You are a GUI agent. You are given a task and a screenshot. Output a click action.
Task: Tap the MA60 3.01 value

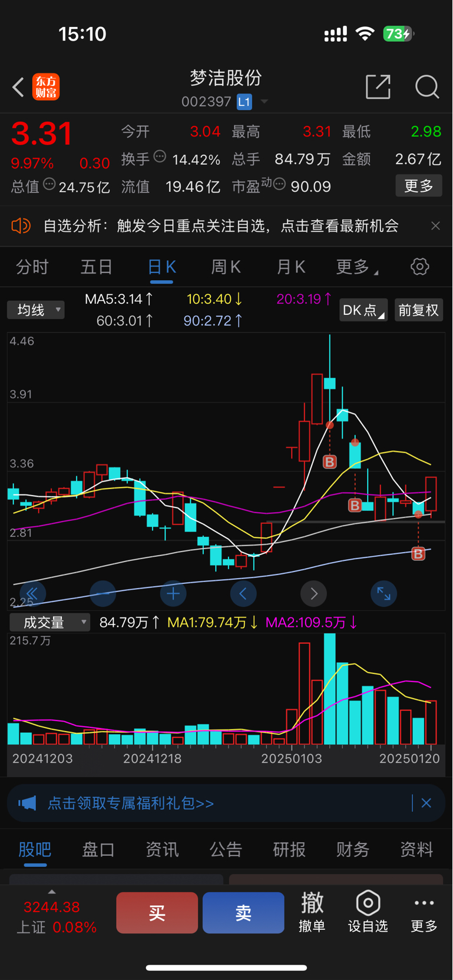click(125, 321)
